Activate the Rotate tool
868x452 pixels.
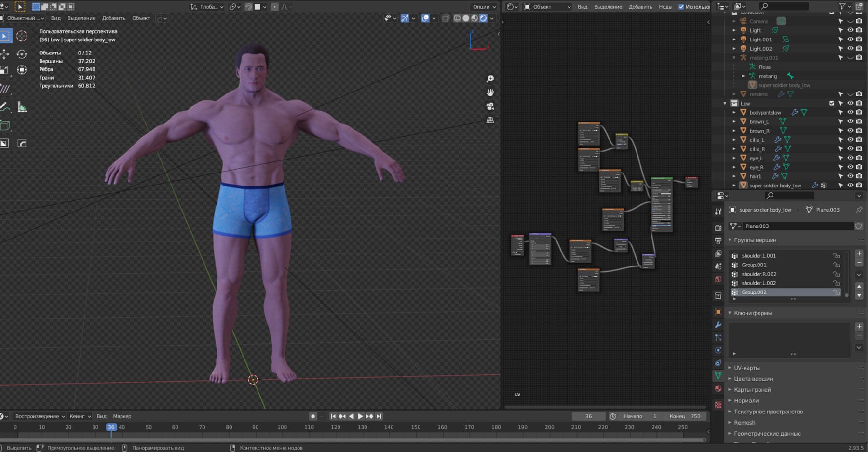click(22, 54)
